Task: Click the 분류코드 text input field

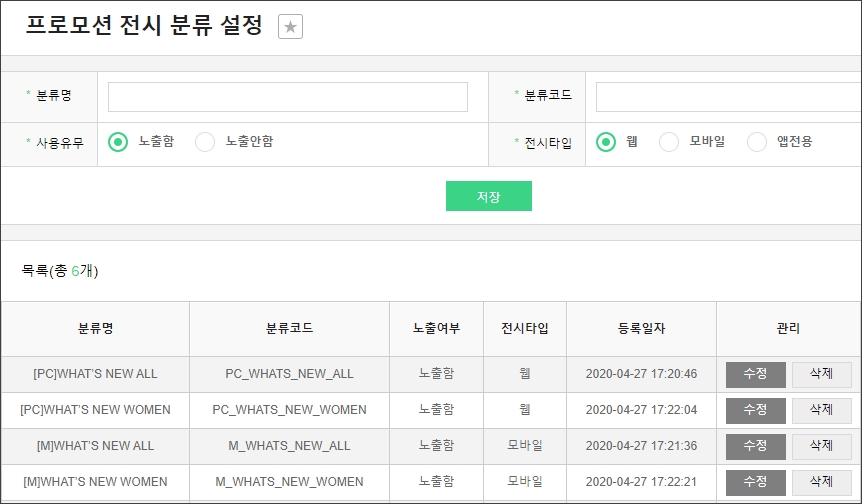Action: tap(728, 97)
